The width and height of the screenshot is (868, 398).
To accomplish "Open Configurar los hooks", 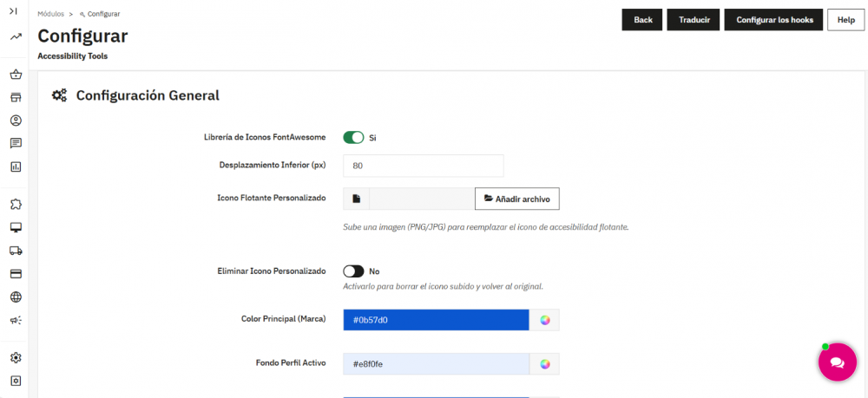I will coord(773,20).
